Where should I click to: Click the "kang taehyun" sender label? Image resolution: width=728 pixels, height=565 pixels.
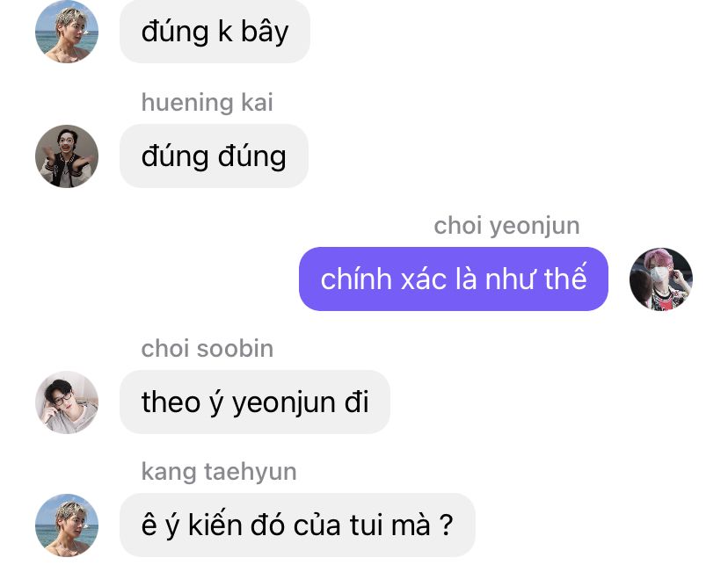(219, 472)
